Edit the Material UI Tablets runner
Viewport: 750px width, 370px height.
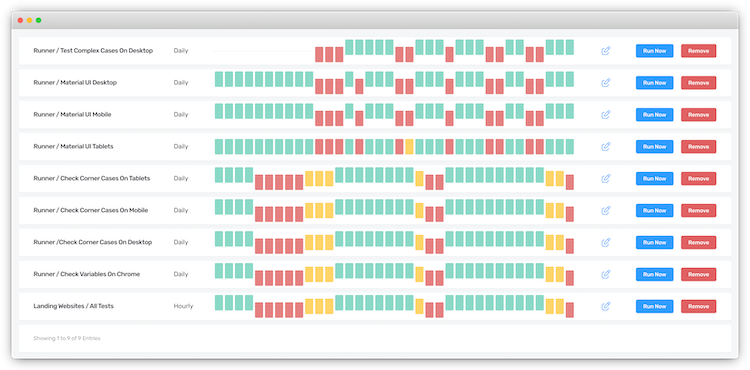(x=606, y=147)
